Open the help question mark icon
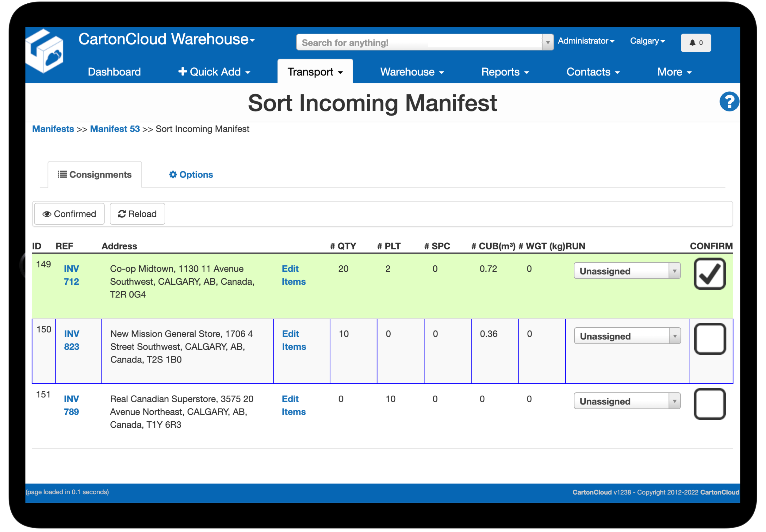 pos(729,102)
